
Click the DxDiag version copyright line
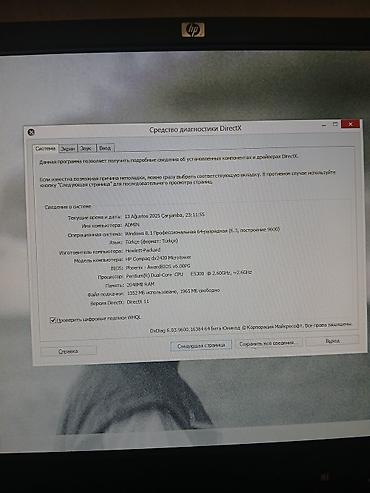click(250, 328)
